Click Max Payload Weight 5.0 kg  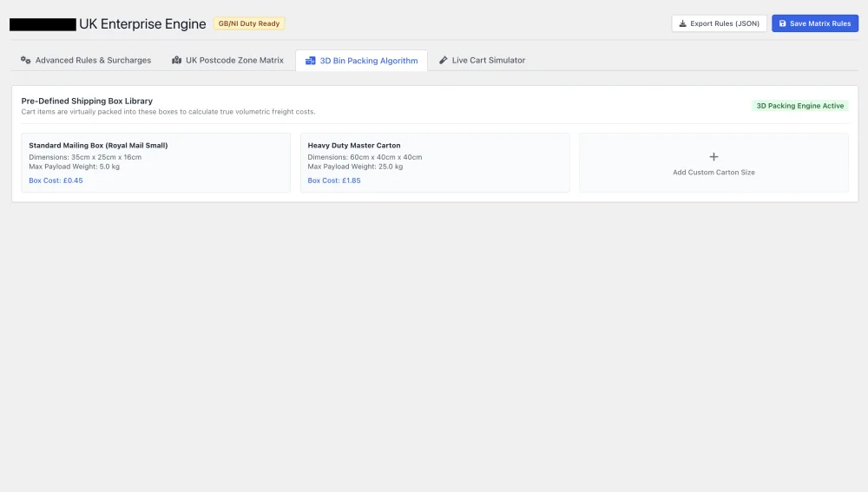pos(74,167)
